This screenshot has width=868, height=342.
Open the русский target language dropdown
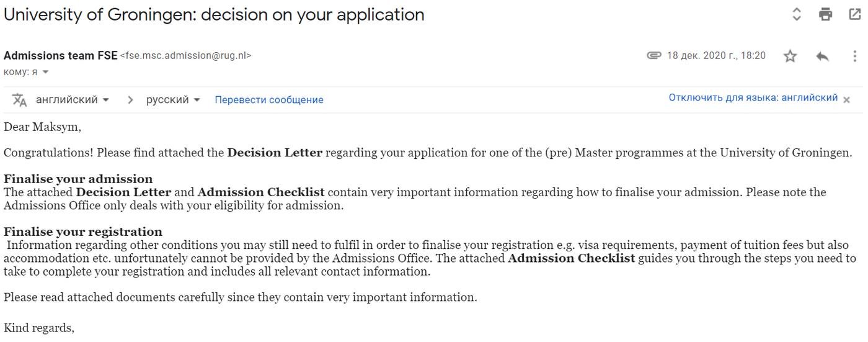[173, 100]
